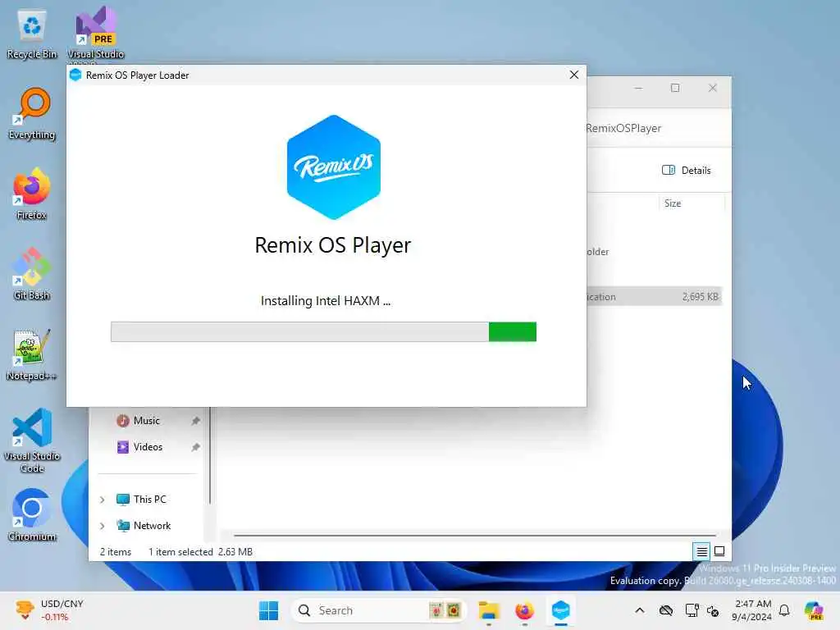Viewport: 840px width, 630px height.
Task: Click the installation progress bar
Action: 323,331
